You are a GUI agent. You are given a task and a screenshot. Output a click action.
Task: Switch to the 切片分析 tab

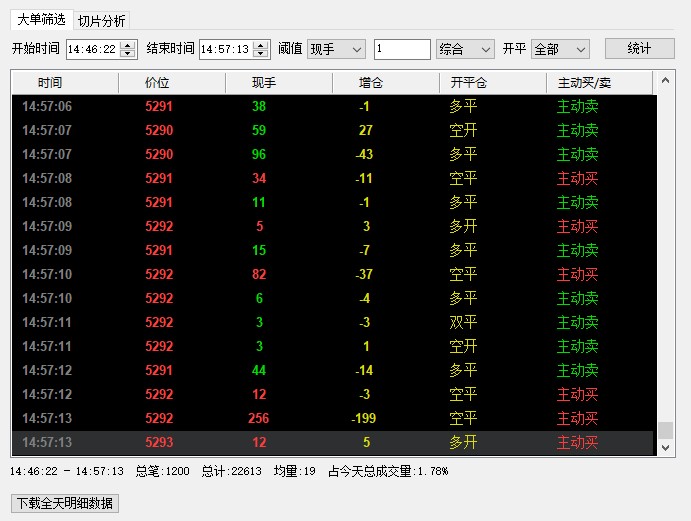click(x=102, y=20)
